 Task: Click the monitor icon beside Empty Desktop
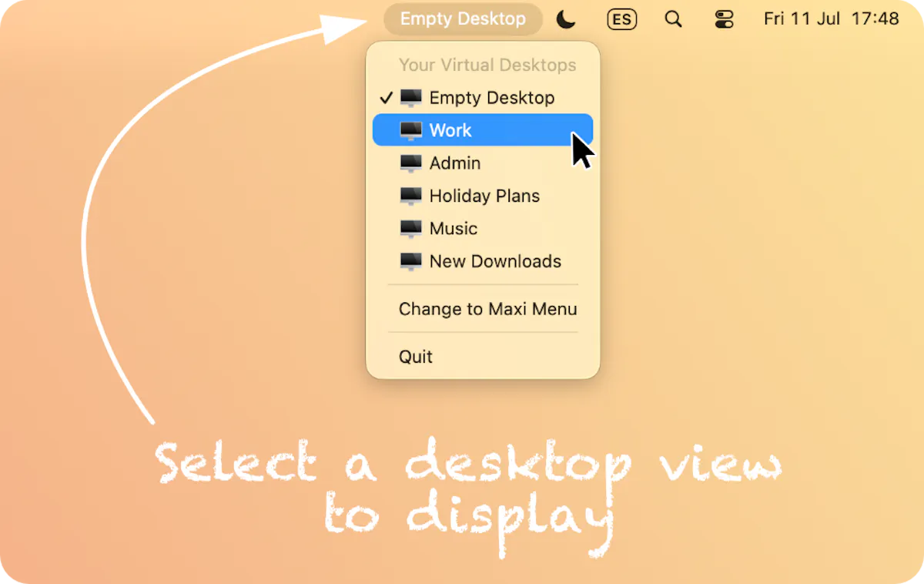click(x=411, y=98)
